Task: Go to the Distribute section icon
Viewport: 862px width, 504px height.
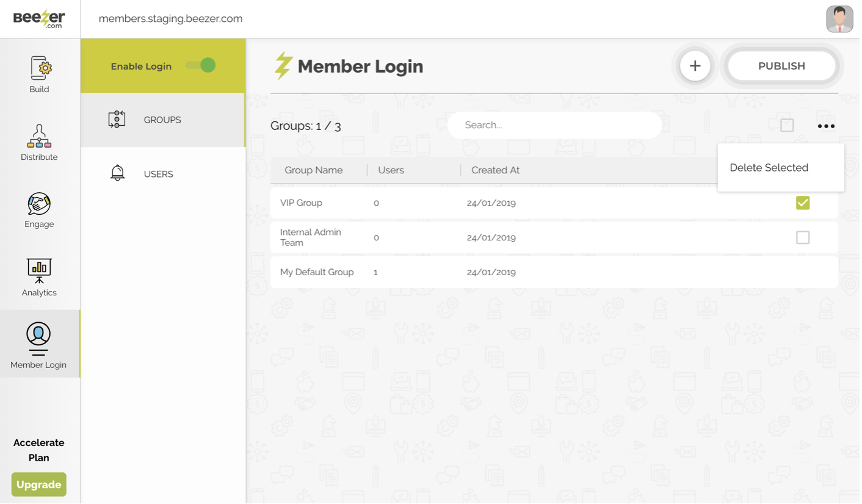Action: (39, 137)
